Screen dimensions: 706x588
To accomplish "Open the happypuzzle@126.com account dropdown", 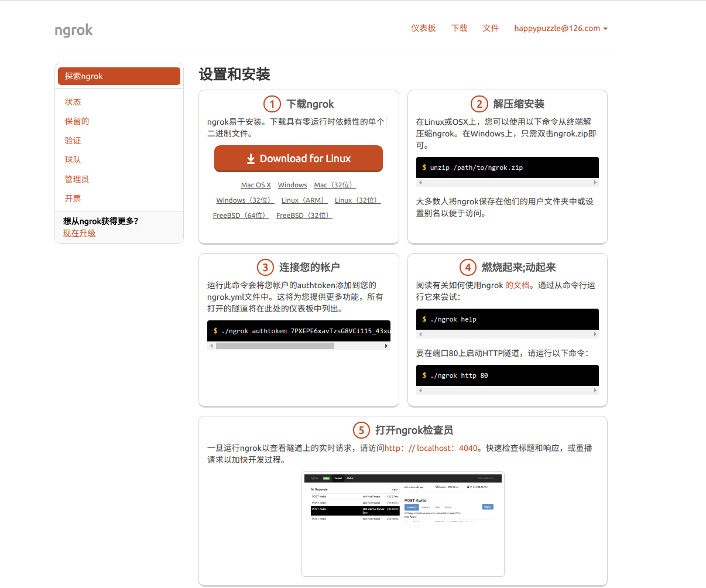I will pyautogui.click(x=560, y=28).
